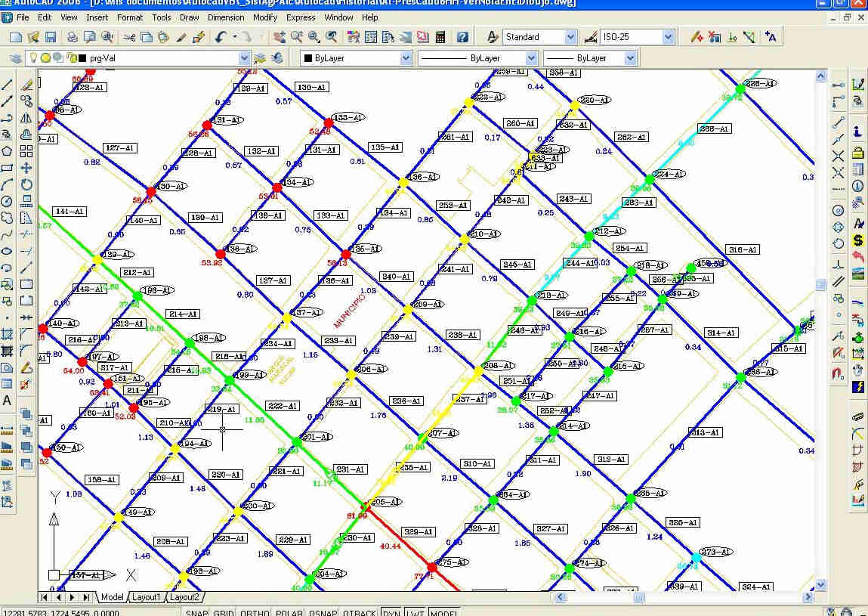Select the Move modify tool
This screenshot has width=868, height=616.
coord(26,168)
